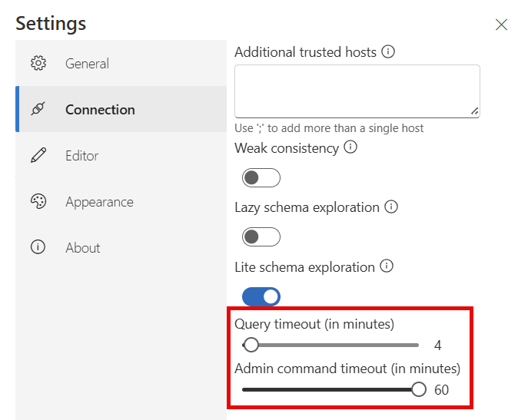Click info icon beside Additional trusted hosts
Viewport: 528px width, 420px height.
pos(388,52)
